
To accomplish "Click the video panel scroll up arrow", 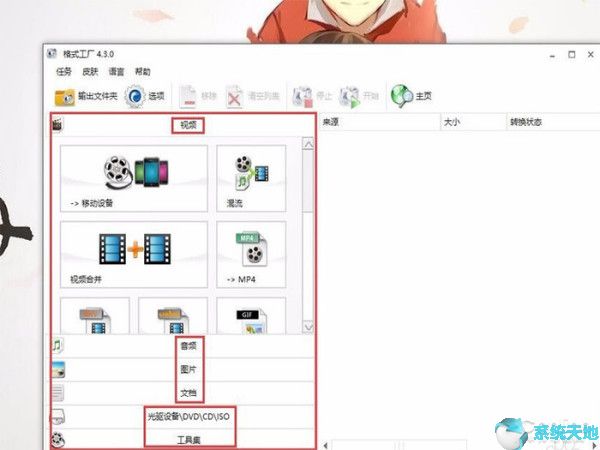I will (308, 144).
